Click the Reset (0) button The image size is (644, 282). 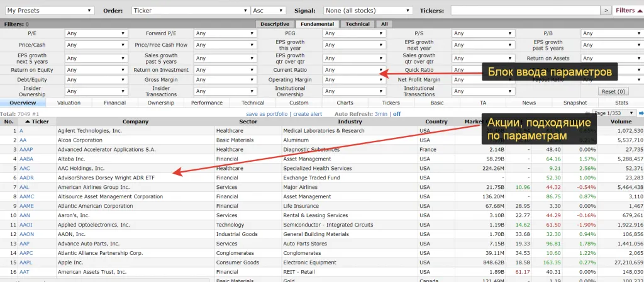tap(613, 91)
